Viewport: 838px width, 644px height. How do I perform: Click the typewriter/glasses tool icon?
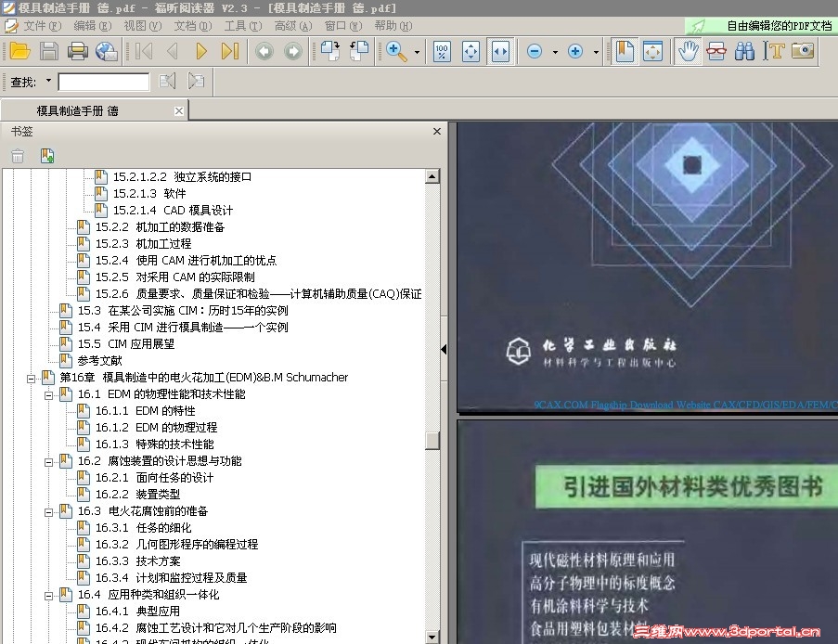tap(716, 51)
